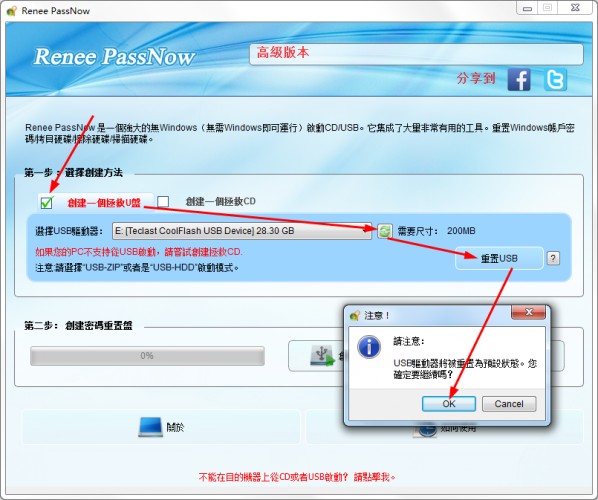Click the blue info icon in dialog
The width and height of the screenshot is (598, 500).
click(x=369, y=347)
